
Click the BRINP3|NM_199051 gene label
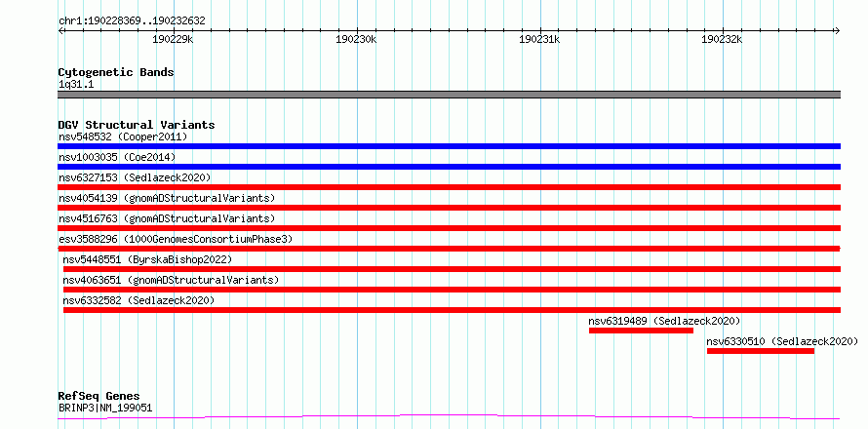[x=105, y=408]
